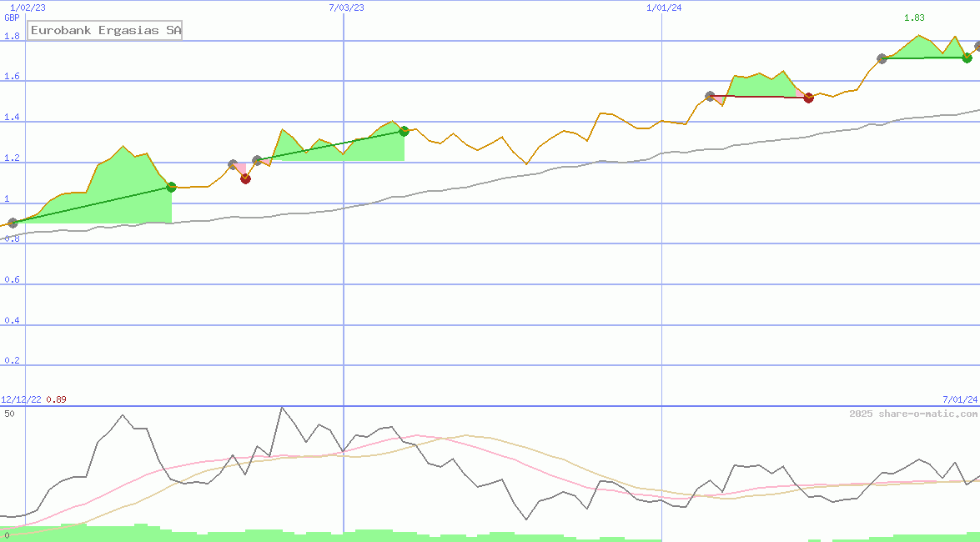Select the 12/12/22 start date label
This screenshot has height=542, width=980.
click(21, 399)
